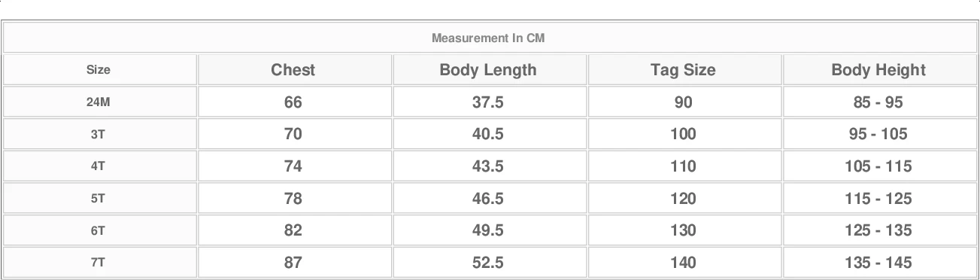The height and width of the screenshot is (280, 980).
Task: Click the 4T size cell
Action: click(99, 167)
